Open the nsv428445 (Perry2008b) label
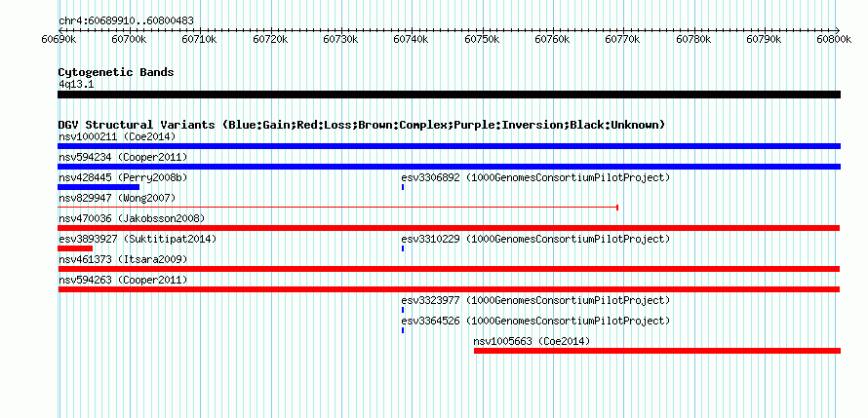Screen dimensions: 868x418 pos(123,177)
